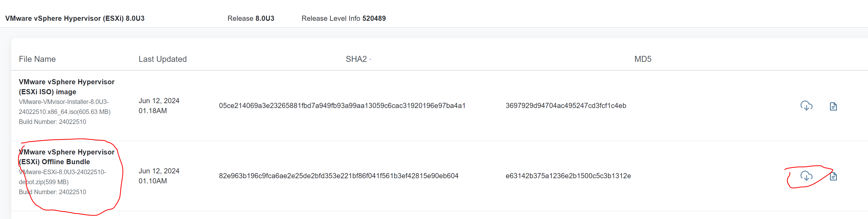868x219 pixels.
Task: Click Release Level Info 520489
Action: click(343, 18)
